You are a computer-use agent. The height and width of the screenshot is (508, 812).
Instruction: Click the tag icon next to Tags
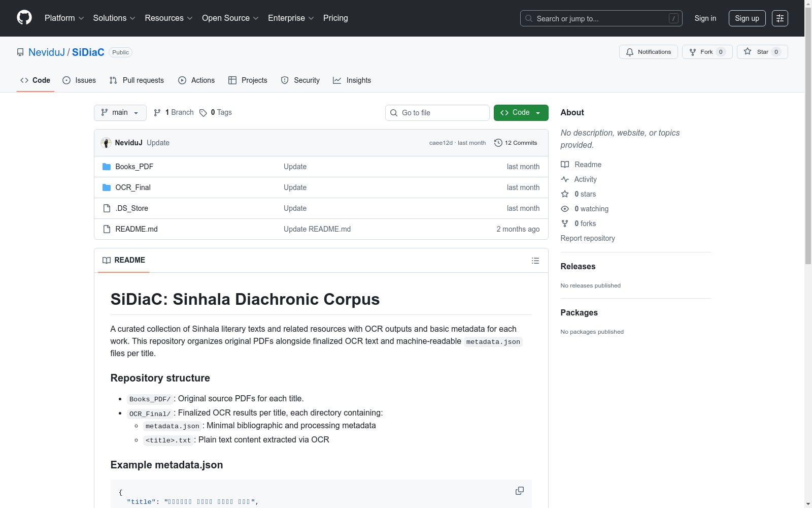pyautogui.click(x=203, y=113)
